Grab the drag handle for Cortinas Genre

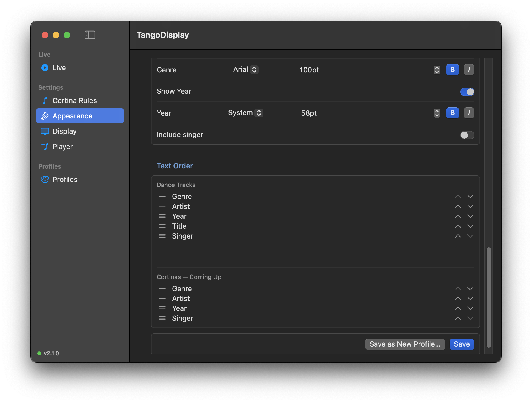(162, 289)
